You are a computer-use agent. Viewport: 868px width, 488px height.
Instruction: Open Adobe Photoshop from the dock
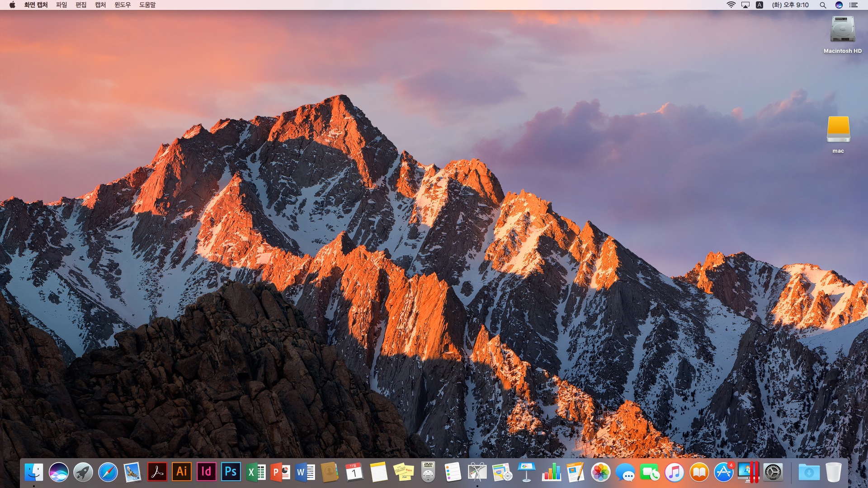click(231, 472)
